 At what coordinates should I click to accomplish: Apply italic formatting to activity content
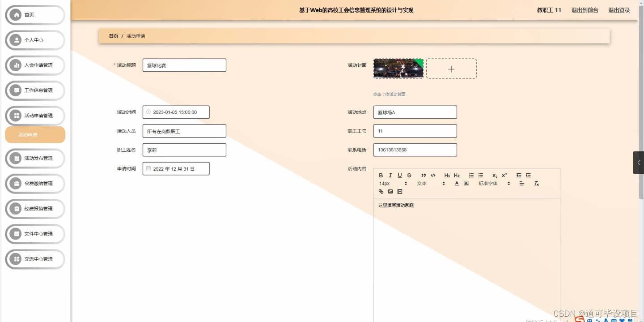[390, 175]
